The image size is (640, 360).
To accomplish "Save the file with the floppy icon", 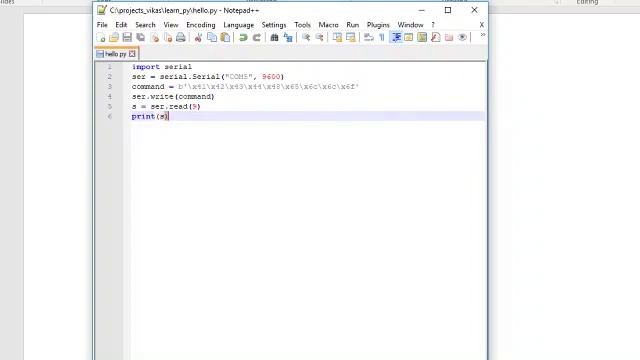I will pyautogui.click(x=127, y=38).
